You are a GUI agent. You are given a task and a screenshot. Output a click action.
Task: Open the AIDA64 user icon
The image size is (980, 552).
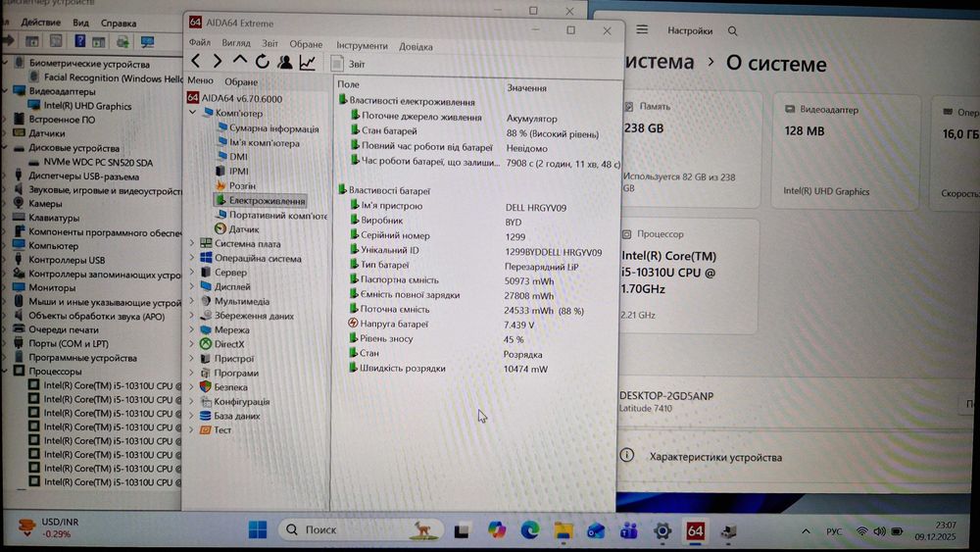[285, 62]
